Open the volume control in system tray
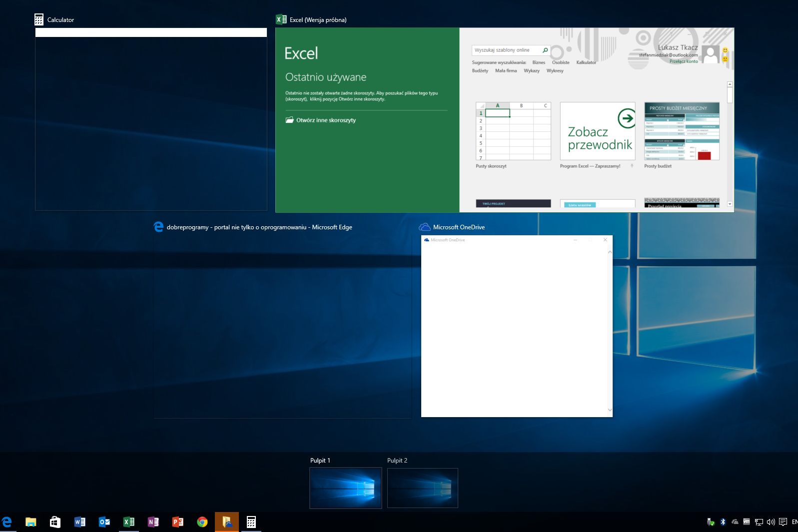The image size is (798, 532). click(771, 522)
